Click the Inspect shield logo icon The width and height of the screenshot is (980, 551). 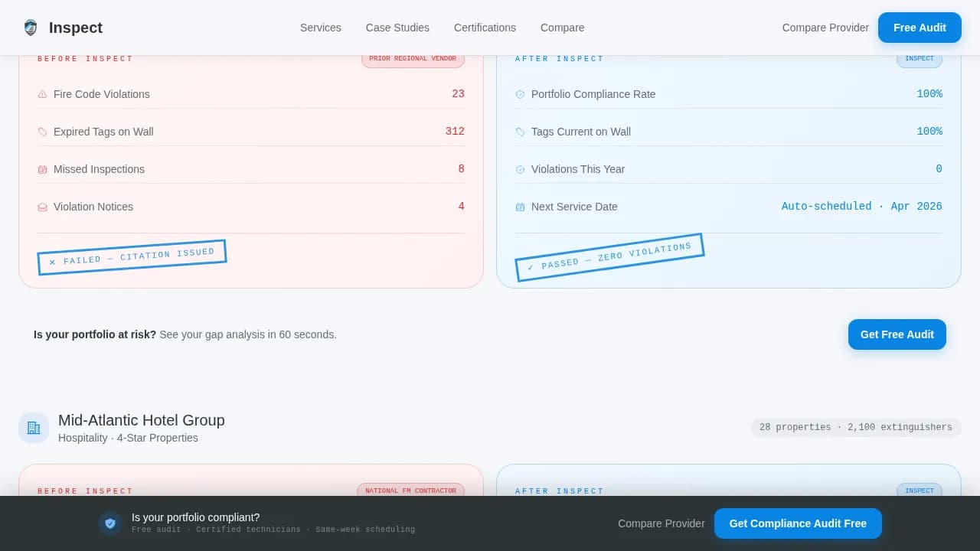coord(31,28)
